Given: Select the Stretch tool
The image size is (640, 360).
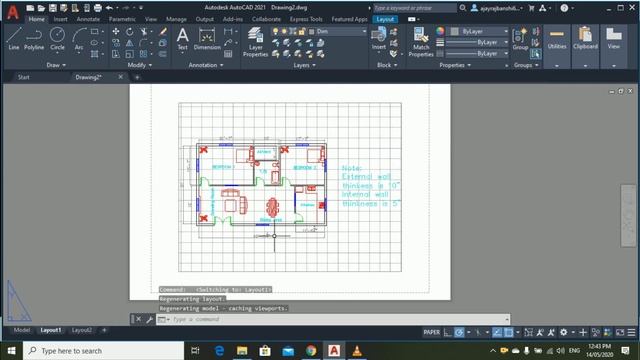Looking at the screenshot, I should [116, 54].
